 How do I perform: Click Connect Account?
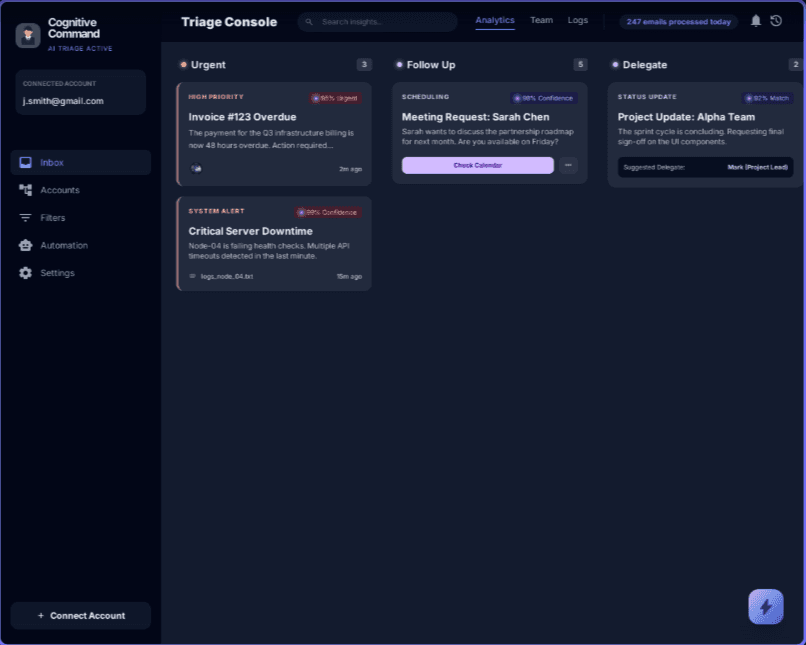coord(80,615)
